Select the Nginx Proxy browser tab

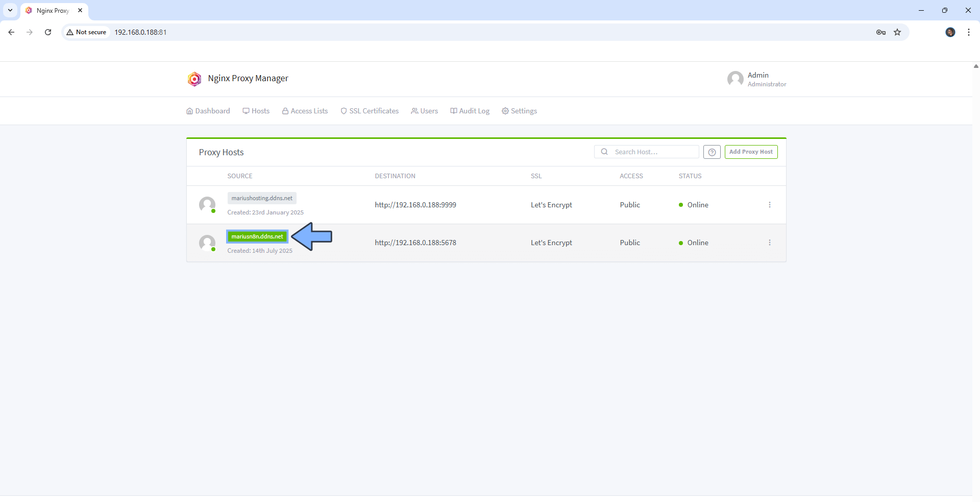click(x=54, y=10)
